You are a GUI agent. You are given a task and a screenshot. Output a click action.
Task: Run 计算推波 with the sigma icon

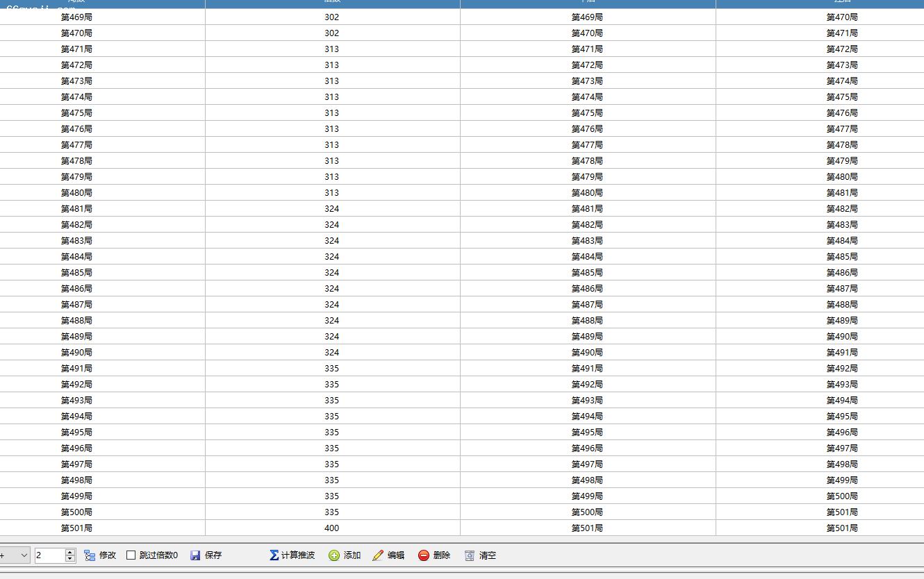click(292, 555)
